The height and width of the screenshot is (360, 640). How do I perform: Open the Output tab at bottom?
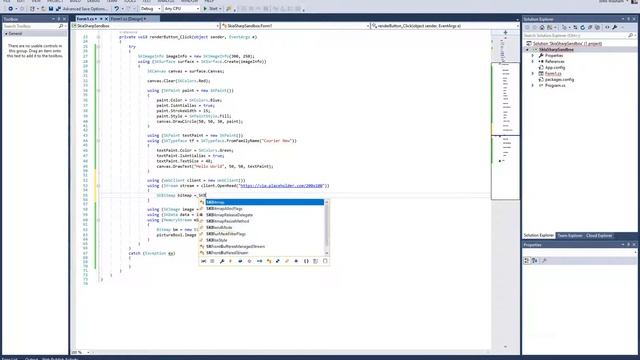pyautogui.click(x=31, y=358)
